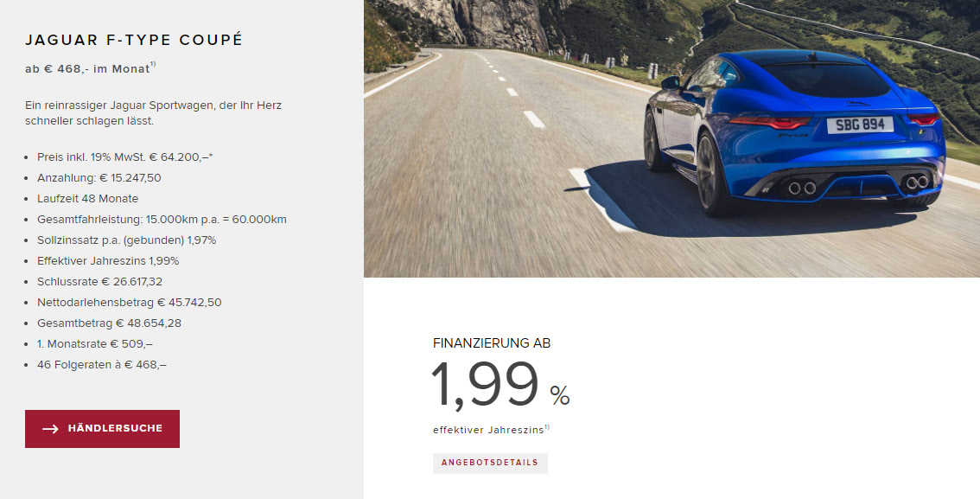This screenshot has width=980, height=499.
Task: Click footnote marker beside 'im Monat'
Action: (x=153, y=64)
